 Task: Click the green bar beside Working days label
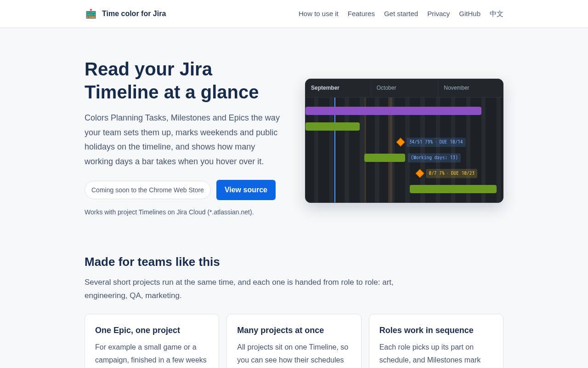[384, 158]
